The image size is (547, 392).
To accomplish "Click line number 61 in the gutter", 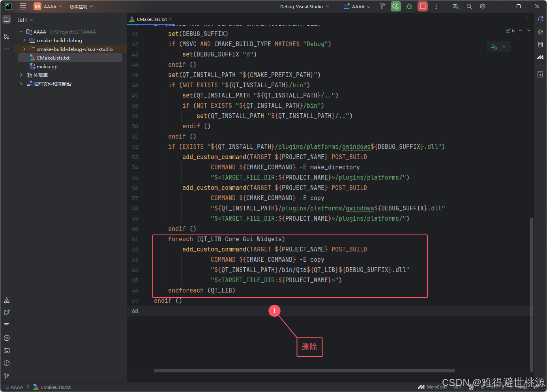I will (135, 239).
